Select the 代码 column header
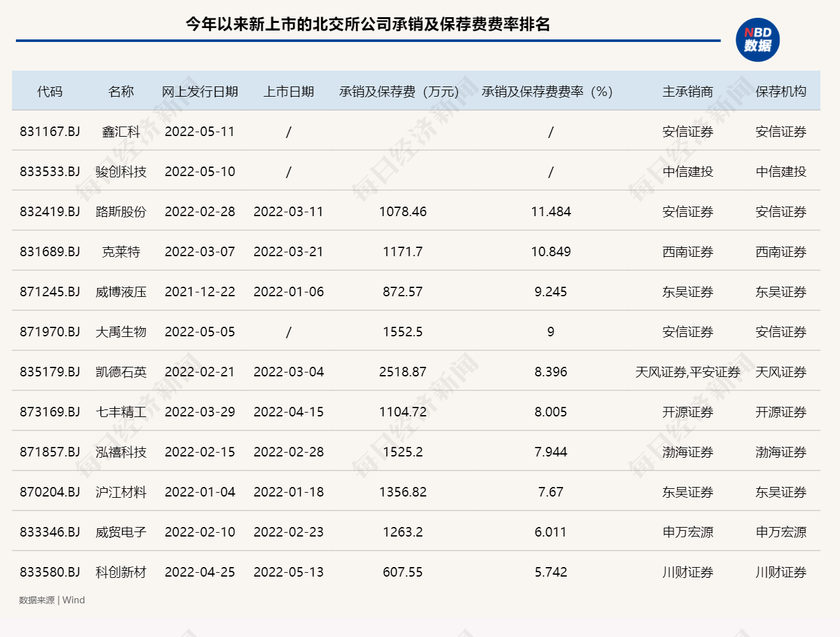The image size is (840, 637). [x=50, y=92]
